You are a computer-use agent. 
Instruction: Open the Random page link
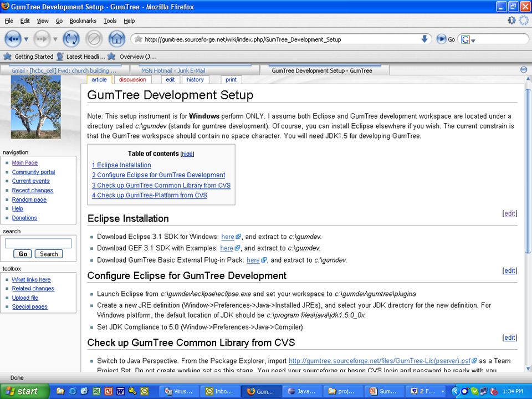point(29,199)
